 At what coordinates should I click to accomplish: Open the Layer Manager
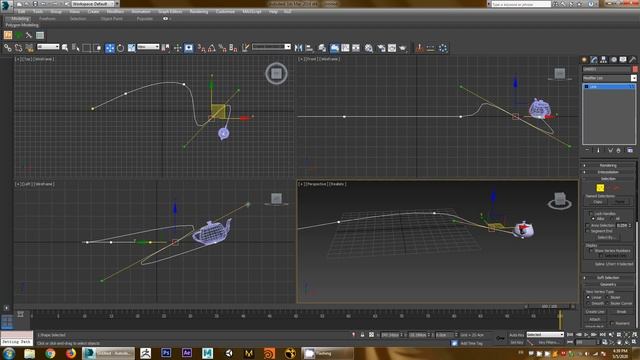pyautogui.click(x=322, y=48)
